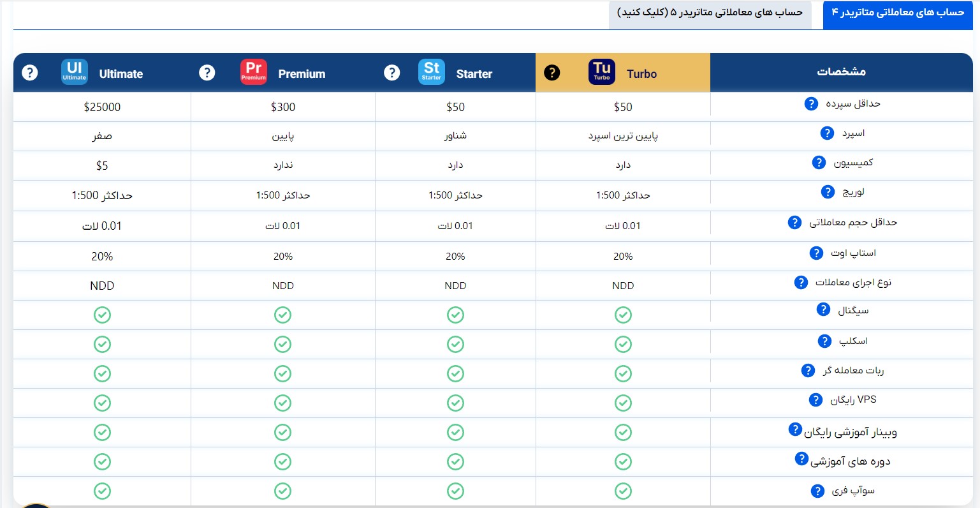The width and height of the screenshot is (980, 508).
Task: Open the help icon beside Ultimate header
Action: (29, 73)
